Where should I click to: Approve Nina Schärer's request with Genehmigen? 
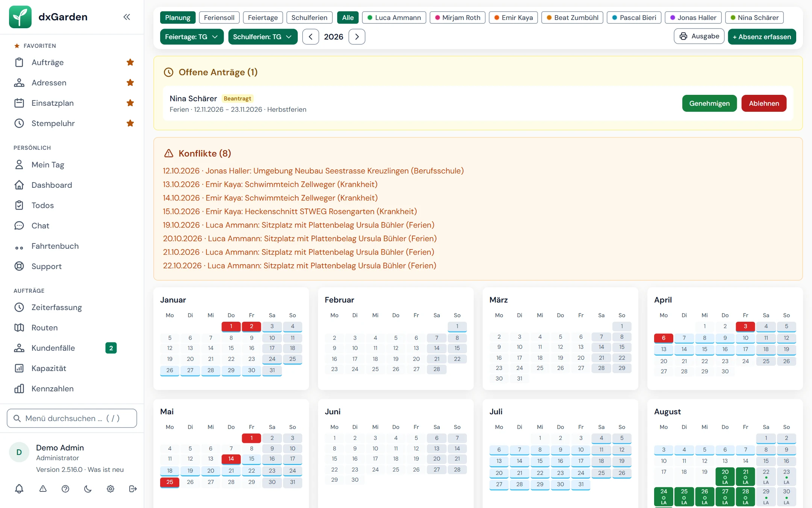[x=709, y=103]
